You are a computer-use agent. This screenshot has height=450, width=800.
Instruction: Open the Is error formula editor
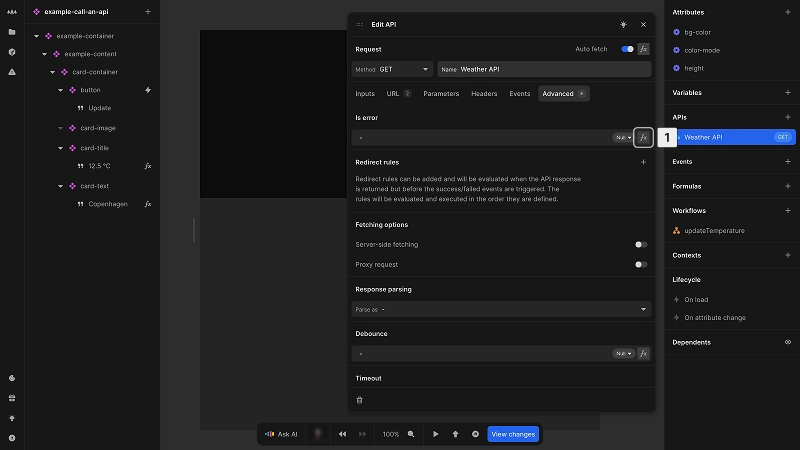pos(643,137)
